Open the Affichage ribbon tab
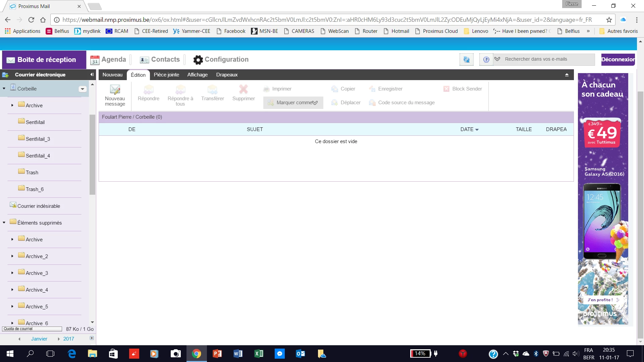644x362 pixels. point(197,75)
